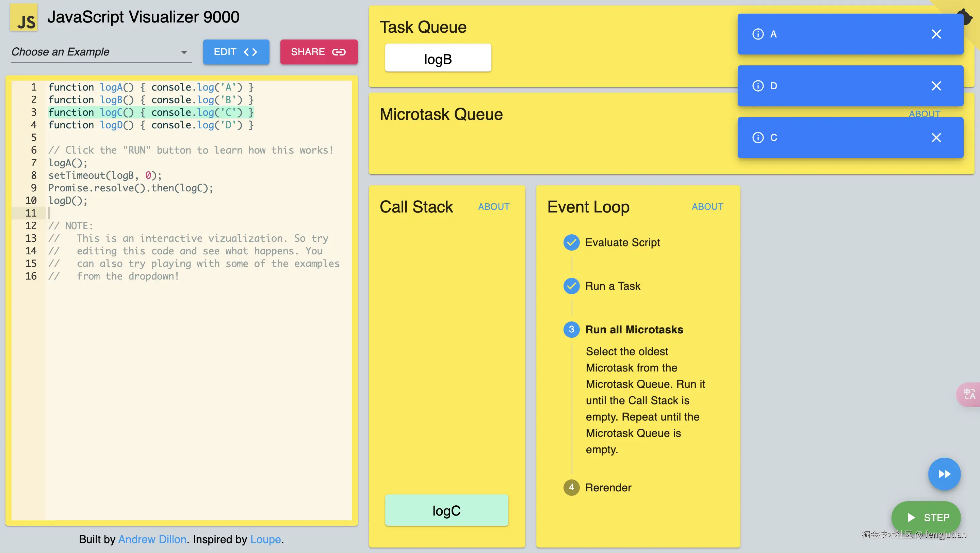The height and width of the screenshot is (553, 980).
Task: Click info icon on 'A' notification
Action: point(757,34)
